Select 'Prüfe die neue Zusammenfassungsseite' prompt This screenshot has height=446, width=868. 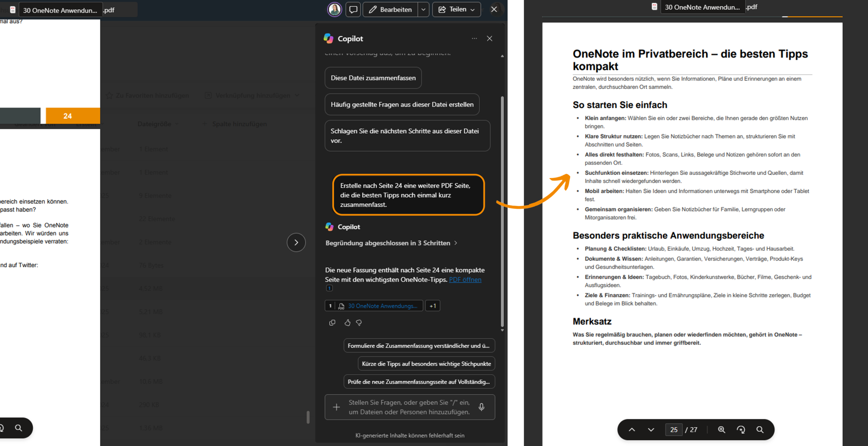(x=419, y=382)
